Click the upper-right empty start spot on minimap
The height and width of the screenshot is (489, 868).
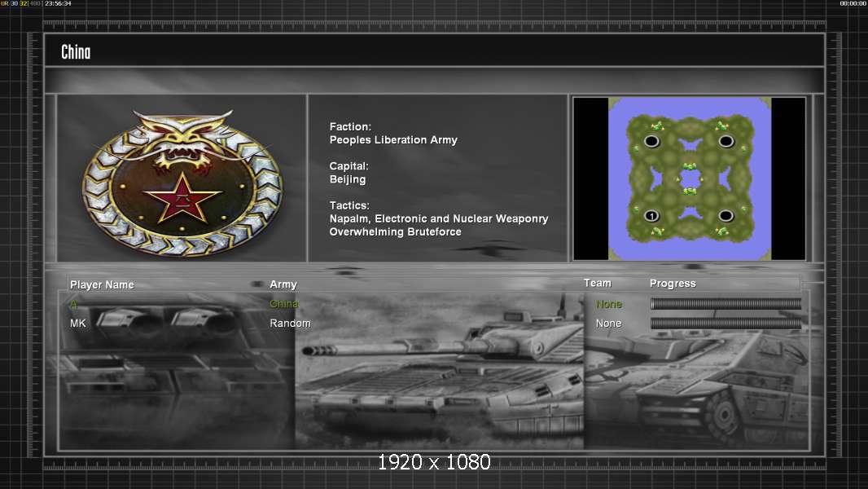726,141
